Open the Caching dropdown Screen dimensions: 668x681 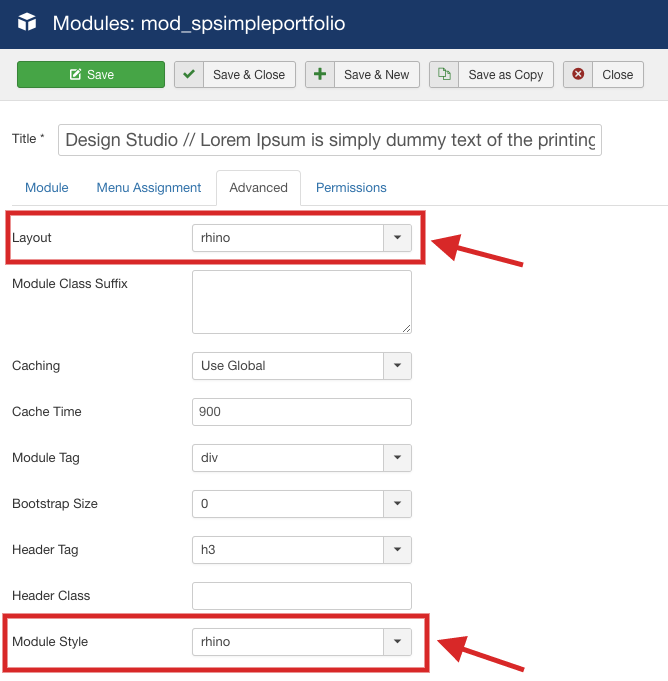[x=397, y=366]
